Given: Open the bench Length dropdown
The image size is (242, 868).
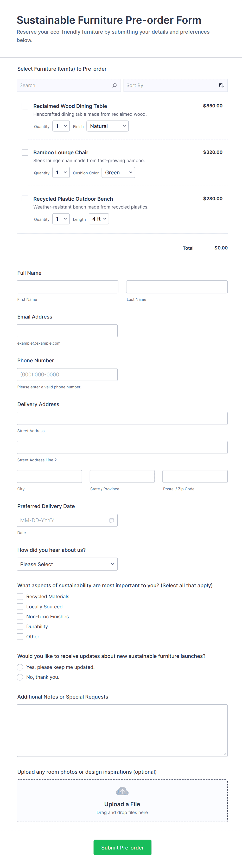Looking at the screenshot, I should click(x=99, y=219).
